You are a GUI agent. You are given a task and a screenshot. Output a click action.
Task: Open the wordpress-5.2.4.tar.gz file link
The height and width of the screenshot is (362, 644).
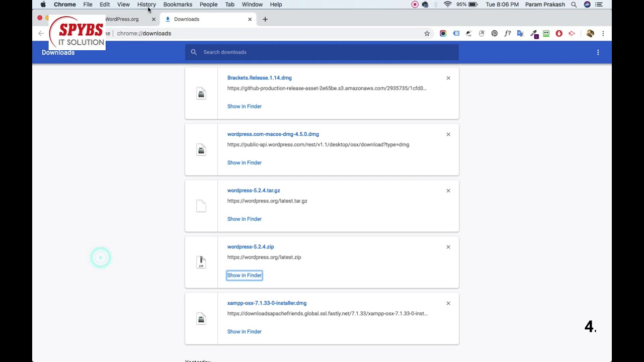pos(254,191)
